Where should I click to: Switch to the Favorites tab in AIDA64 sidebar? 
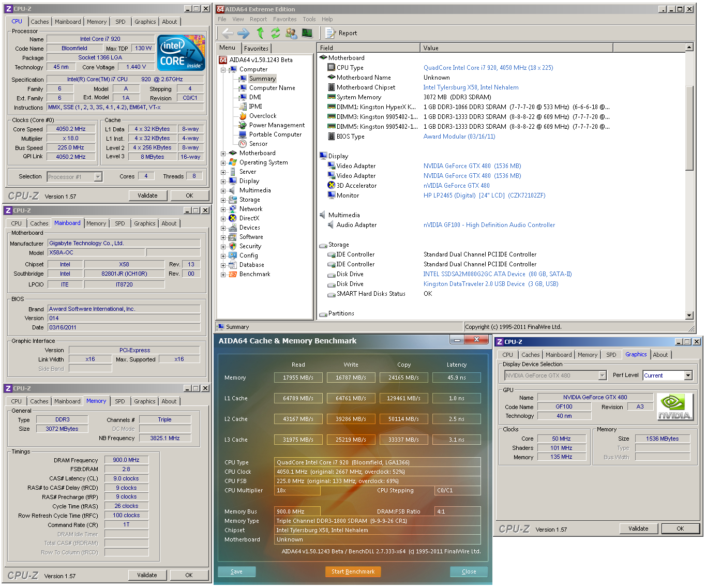pyautogui.click(x=256, y=48)
